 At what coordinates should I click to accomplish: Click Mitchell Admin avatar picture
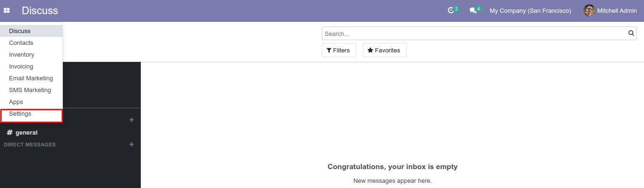[589, 10]
